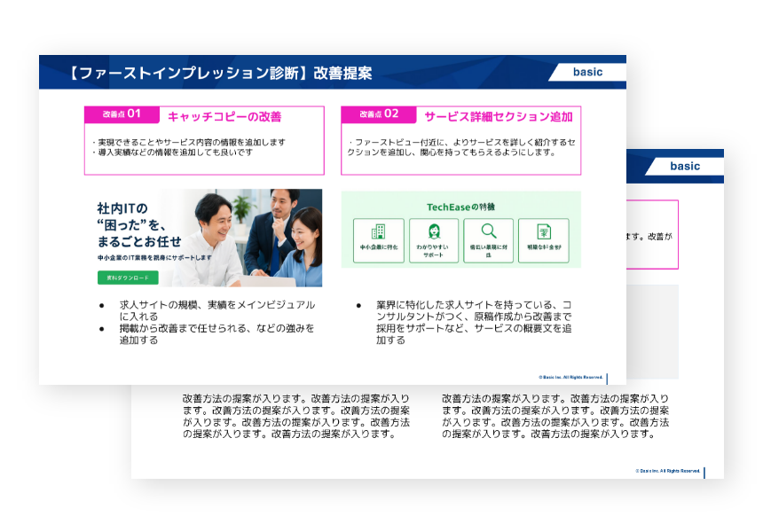Click the basic logo on the back slide
Screen dimensions: 763x532
(684, 166)
